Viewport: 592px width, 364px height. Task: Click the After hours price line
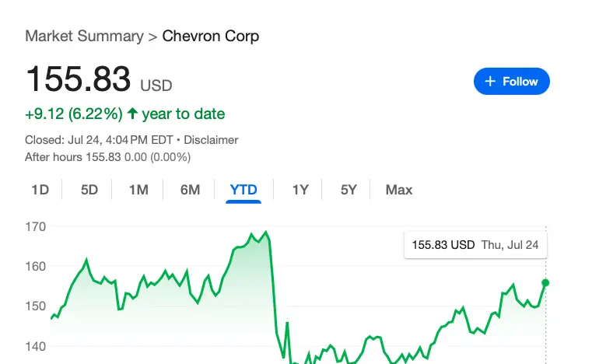pyautogui.click(x=107, y=157)
